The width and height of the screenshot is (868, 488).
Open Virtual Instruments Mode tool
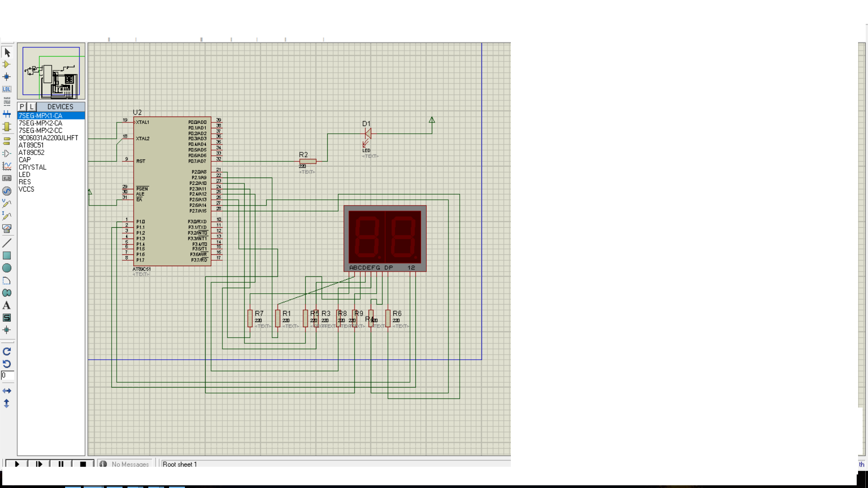pos(7,229)
